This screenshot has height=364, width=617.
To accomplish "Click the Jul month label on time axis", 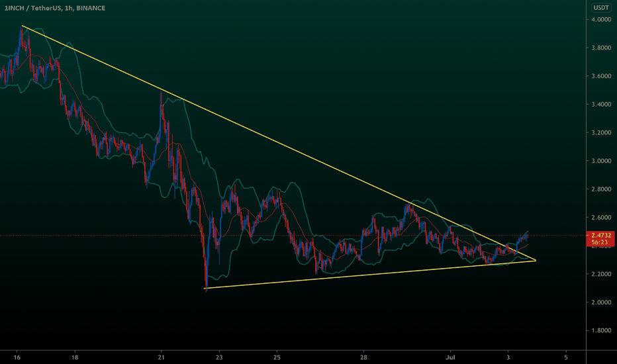I will [x=450, y=357].
